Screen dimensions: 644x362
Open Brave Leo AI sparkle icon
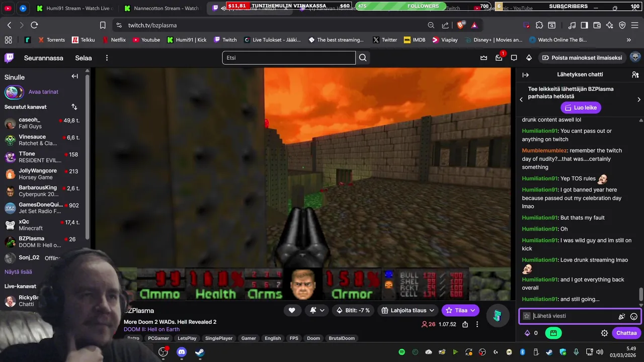610,25
